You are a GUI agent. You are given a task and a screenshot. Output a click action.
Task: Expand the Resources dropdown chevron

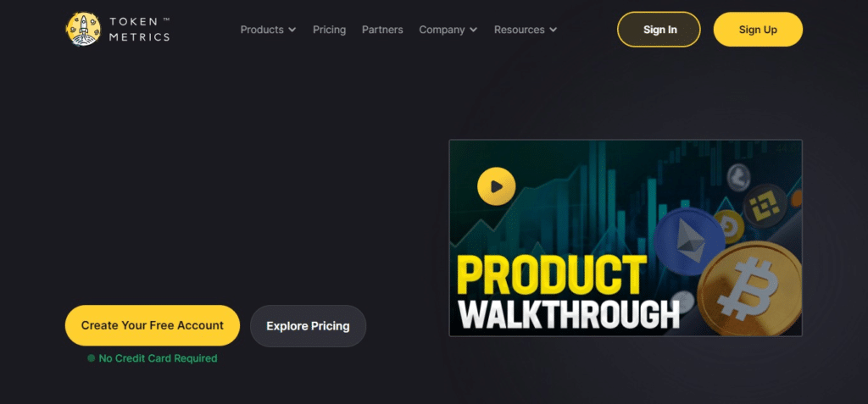553,30
